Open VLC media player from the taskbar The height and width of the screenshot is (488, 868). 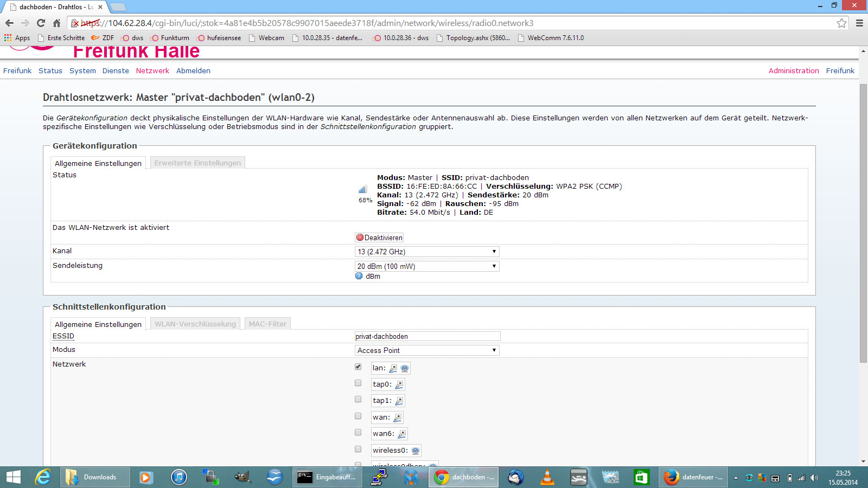click(x=546, y=477)
